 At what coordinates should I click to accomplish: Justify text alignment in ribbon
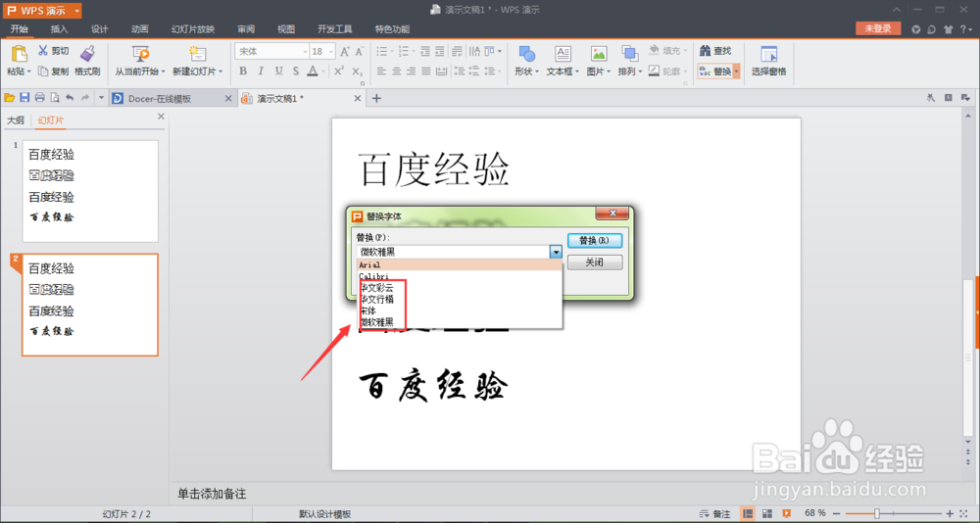[x=426, y=71]
